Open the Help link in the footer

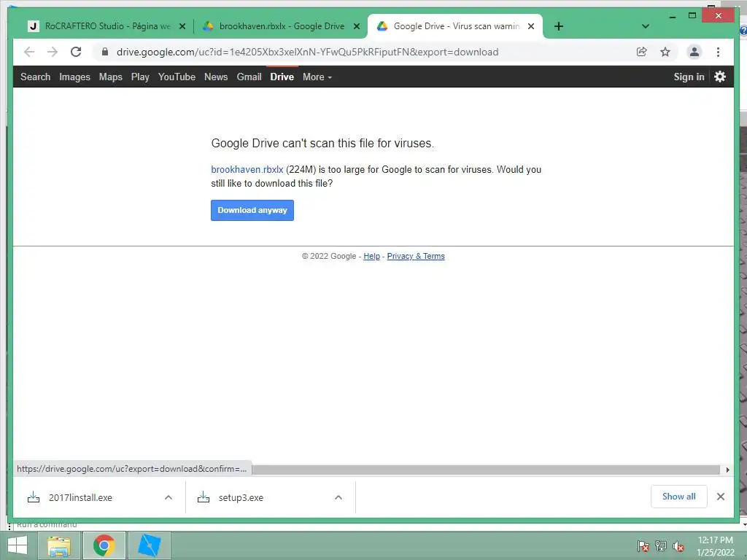371,256
